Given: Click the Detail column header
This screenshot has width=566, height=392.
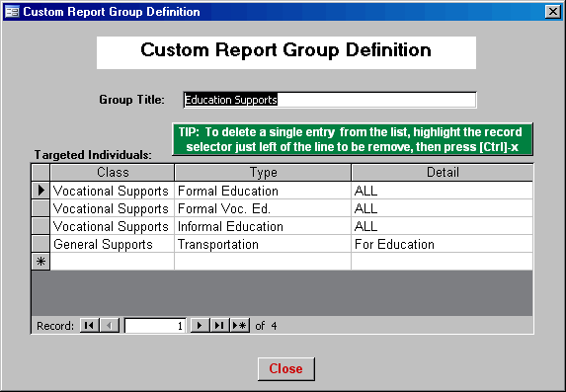Looking at the screenshot, I should coord(443,172).
